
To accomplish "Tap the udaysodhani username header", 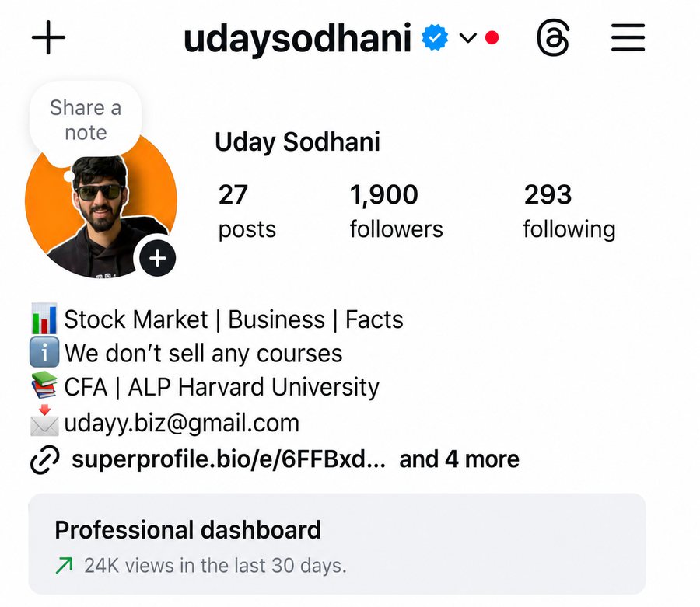I will 297,39.
